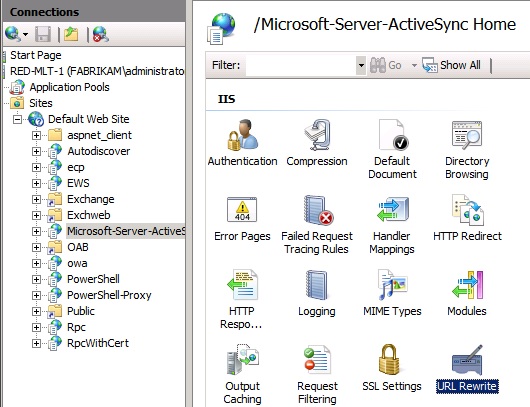This screenshot has width=530, height=407.
Task: Open the Directory Browsing feature
Action: point(467,149)
